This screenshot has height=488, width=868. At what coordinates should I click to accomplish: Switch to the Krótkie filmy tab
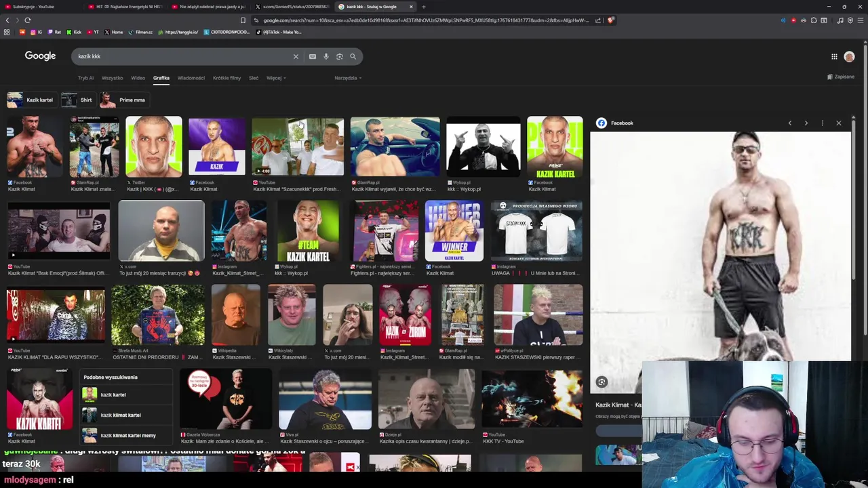pyautogui.click(x=226, y=78)
